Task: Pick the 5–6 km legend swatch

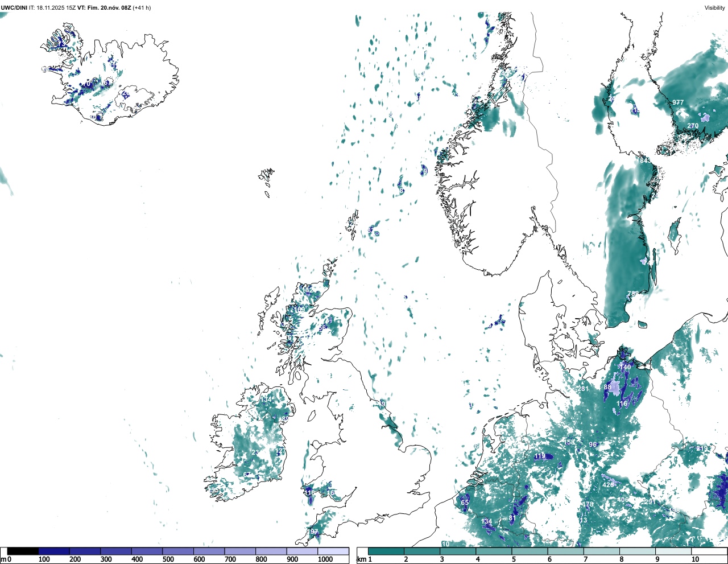Action: [x=531, y=551]
